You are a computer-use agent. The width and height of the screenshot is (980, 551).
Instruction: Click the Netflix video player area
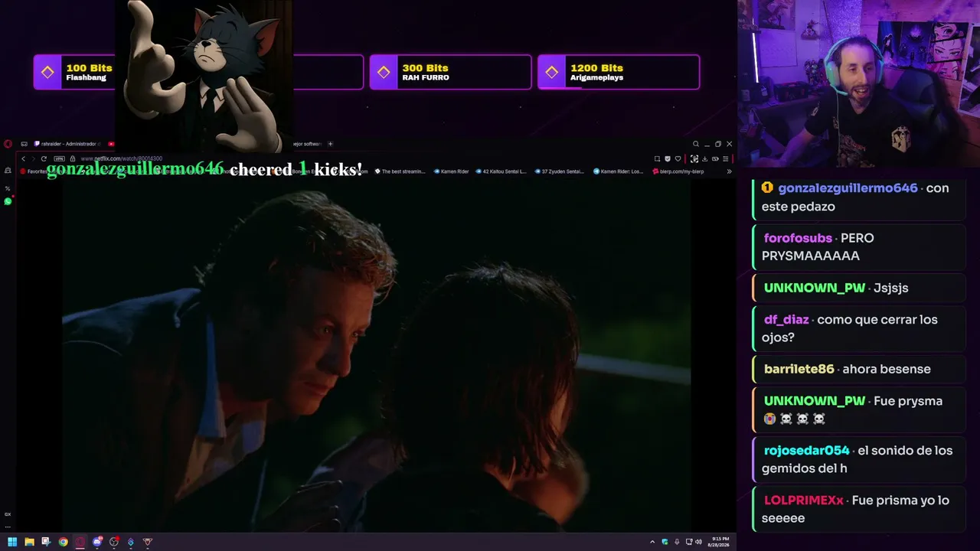(x=377, y=355)
